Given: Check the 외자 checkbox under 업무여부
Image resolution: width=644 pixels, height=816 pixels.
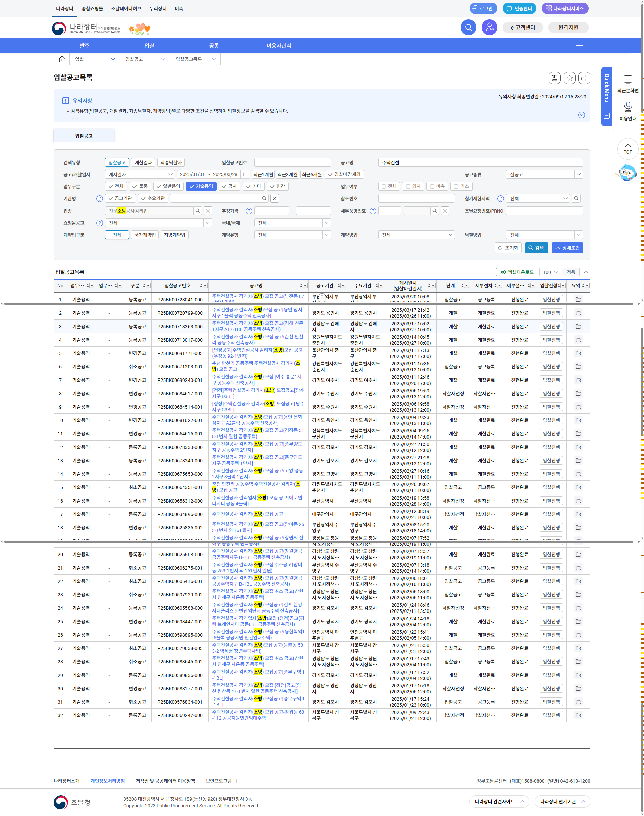Looking at the screenshot, I should tap(413, 186).
